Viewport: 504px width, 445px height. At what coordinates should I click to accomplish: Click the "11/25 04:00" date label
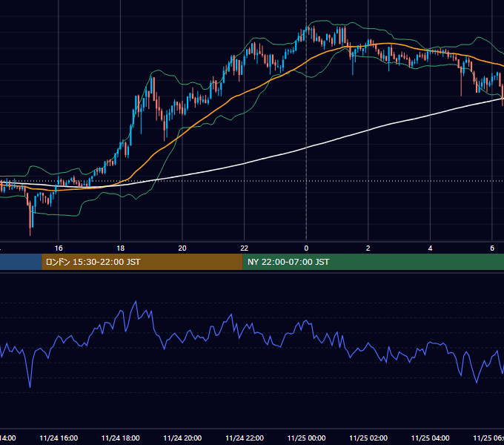(x=430, y=438)
